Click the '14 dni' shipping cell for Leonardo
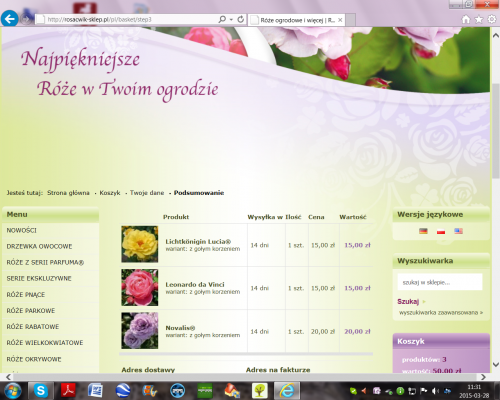The width and height of the screenshot is (500, 400). pyautogui.click(x=260, y=288)
